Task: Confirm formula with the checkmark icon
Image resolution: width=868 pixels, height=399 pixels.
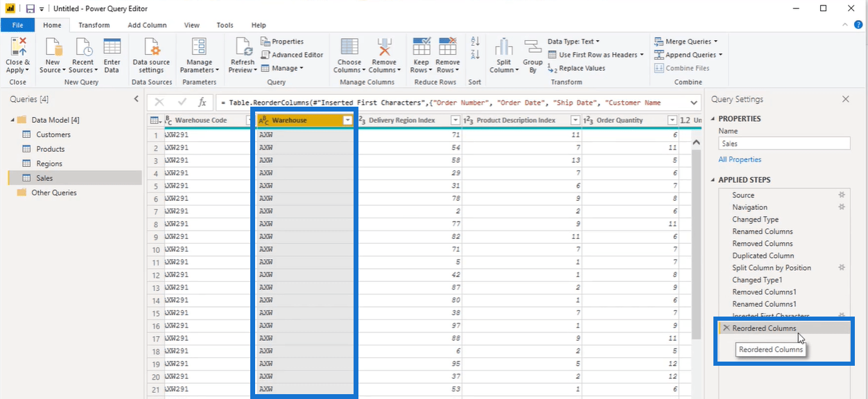Action: pyautogui.click(x=182, y=102)
